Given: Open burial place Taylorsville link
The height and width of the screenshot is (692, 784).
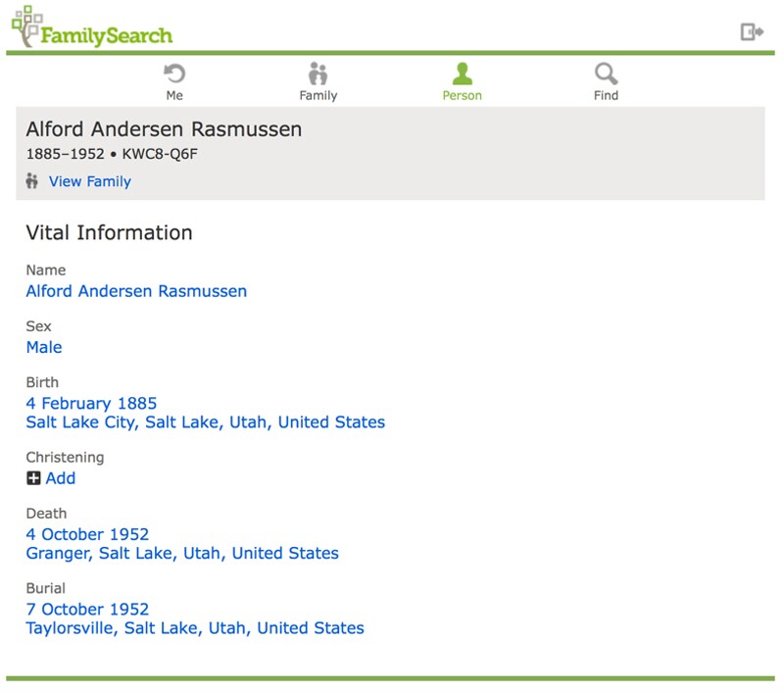Looking at the screenshot, I should 195,628.
